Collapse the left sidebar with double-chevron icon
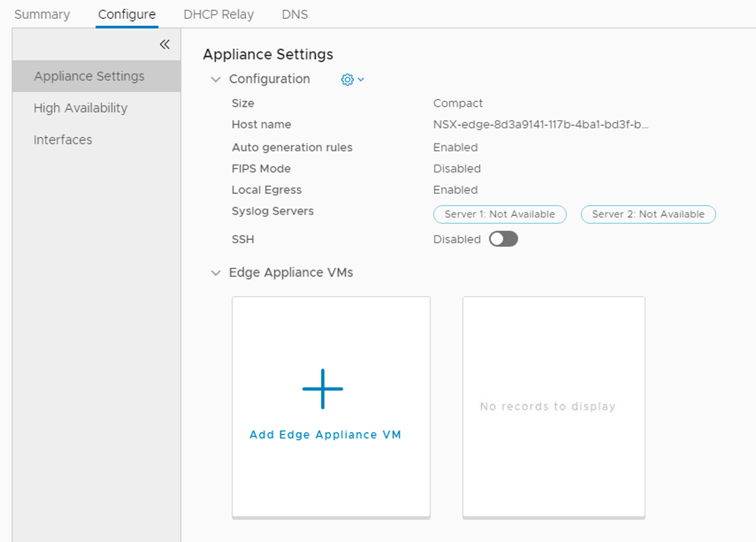The image size is (756, 542). point(164,44)
